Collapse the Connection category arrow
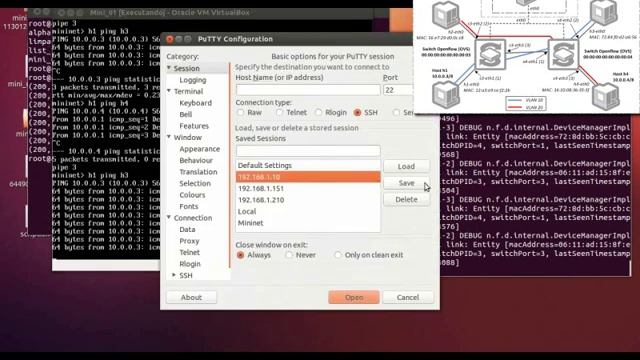 click(x=169, y=217)
